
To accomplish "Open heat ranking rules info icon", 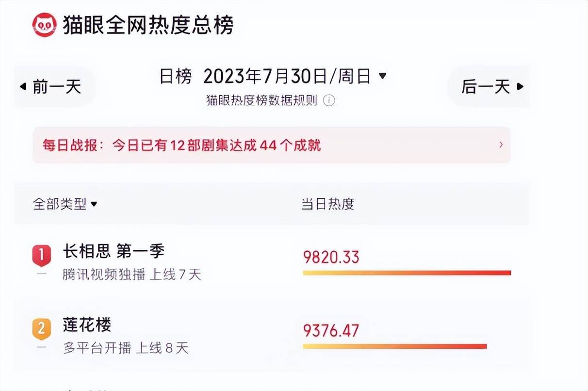I will pyautogui.click(x=329, y=100).
